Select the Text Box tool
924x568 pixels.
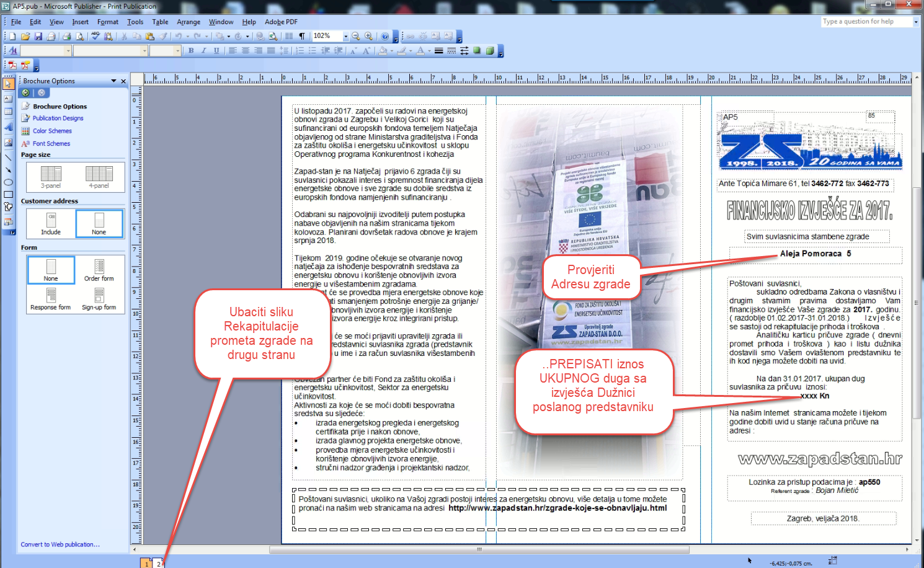(x=8, y=99)
